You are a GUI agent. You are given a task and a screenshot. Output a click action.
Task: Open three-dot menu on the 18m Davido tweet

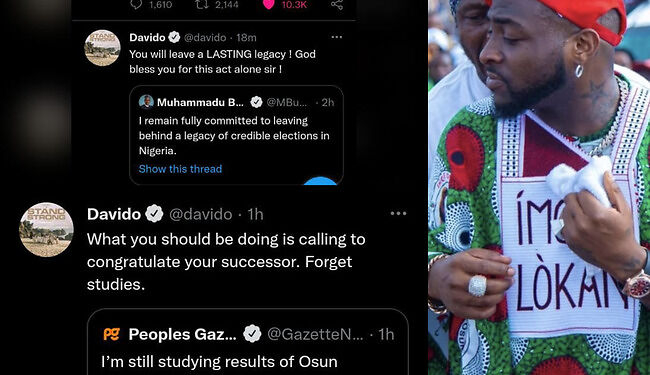coord(337,37)
